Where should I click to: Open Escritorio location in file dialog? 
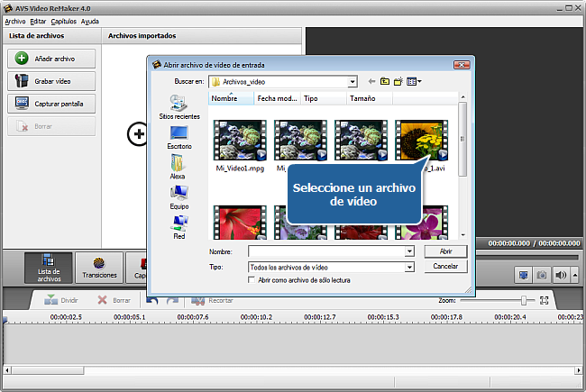pyautogui.click(x=179, y=138)
